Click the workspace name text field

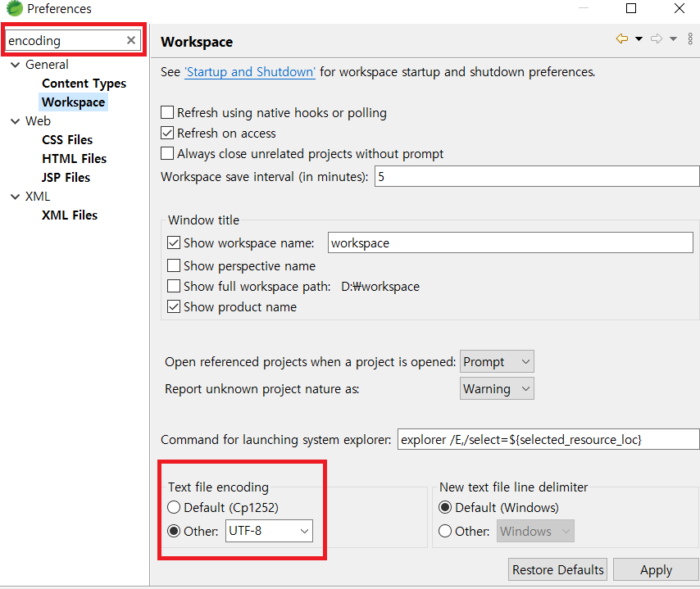511,242
